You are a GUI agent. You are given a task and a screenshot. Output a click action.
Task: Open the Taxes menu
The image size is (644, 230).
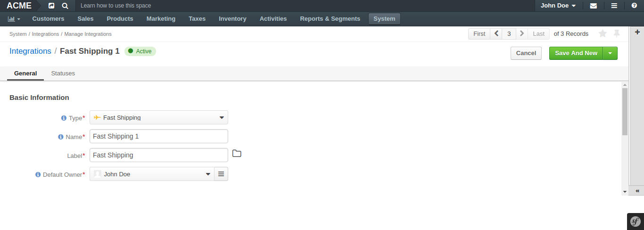(197, 19)
